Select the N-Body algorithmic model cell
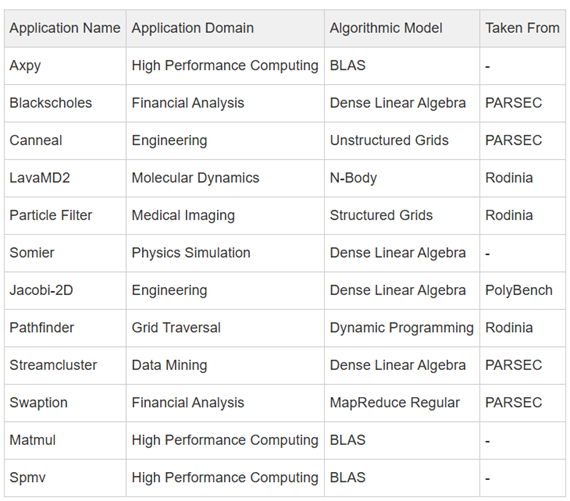 coord(353,178)
